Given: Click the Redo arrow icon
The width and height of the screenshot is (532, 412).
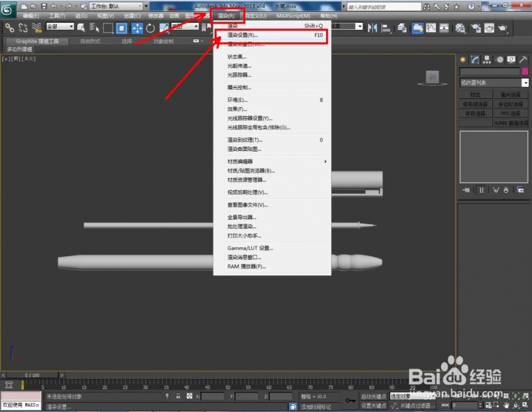Looking at the screenshot, I should click(68, 6).
